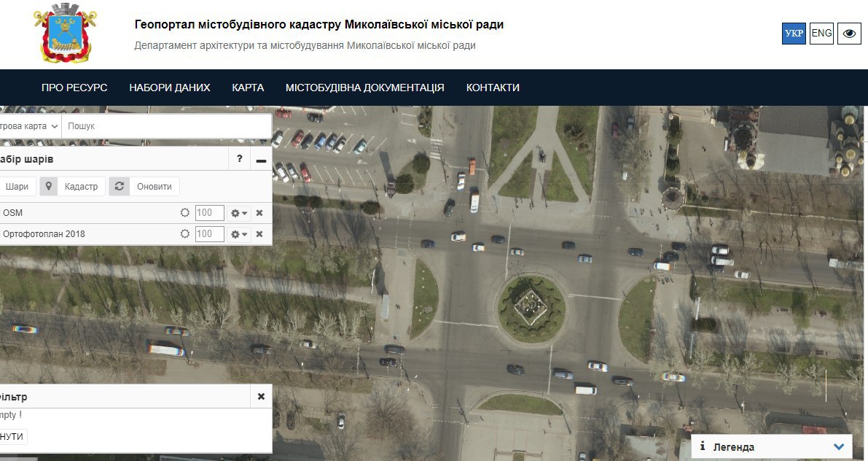This screenshot has height=461, width=868.
Task: Toggle accessibility eye view mode
Action: click(x=849, y=34)
